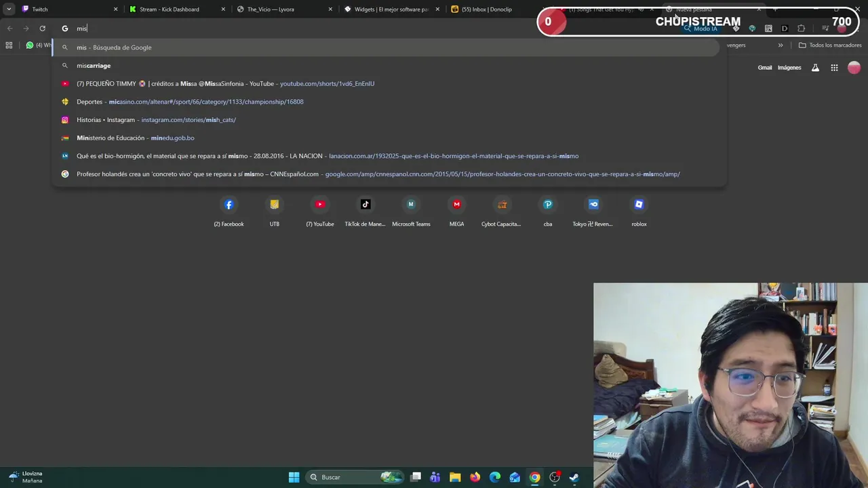Open Google Chrome from the taskbar
Screen dimensions: 868x488
coord(534,477)
